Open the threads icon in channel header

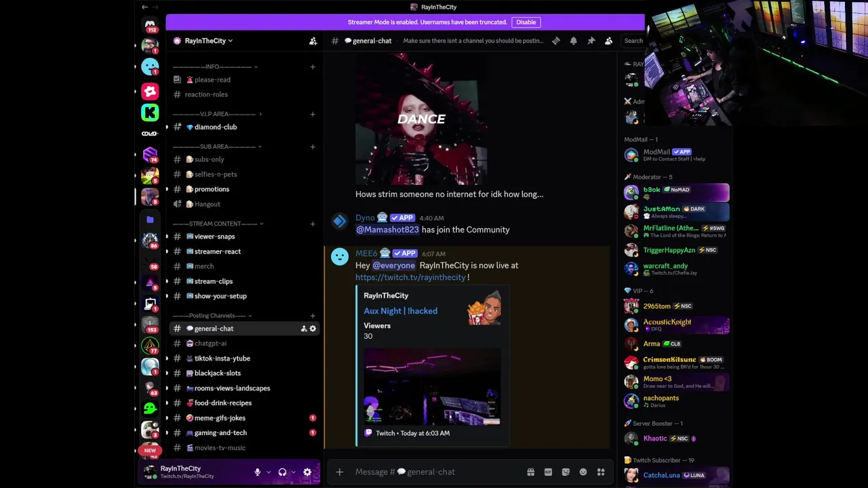555,41
